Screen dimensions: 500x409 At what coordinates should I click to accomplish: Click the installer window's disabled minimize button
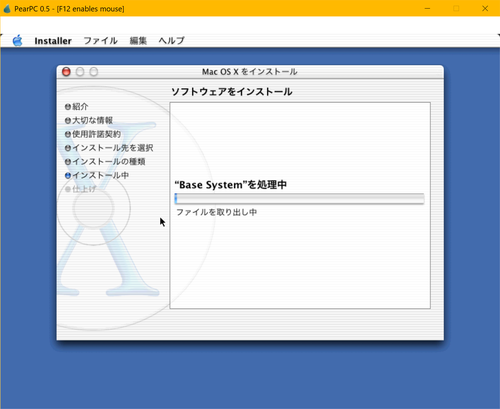click(80, 72)
